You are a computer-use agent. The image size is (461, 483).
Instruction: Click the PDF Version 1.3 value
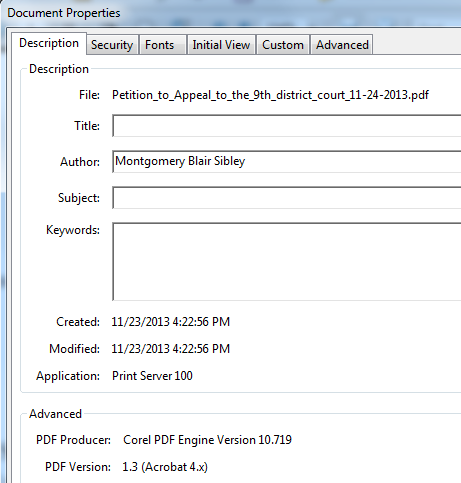tap(165, 467)
